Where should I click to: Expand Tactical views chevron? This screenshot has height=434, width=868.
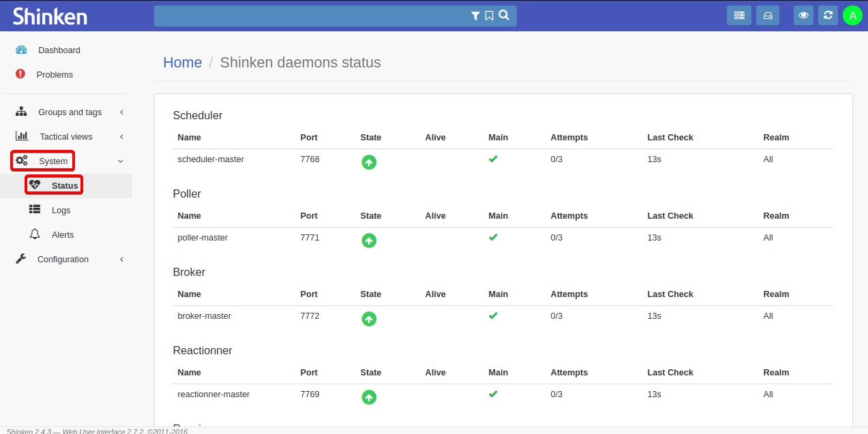[121, 137]
